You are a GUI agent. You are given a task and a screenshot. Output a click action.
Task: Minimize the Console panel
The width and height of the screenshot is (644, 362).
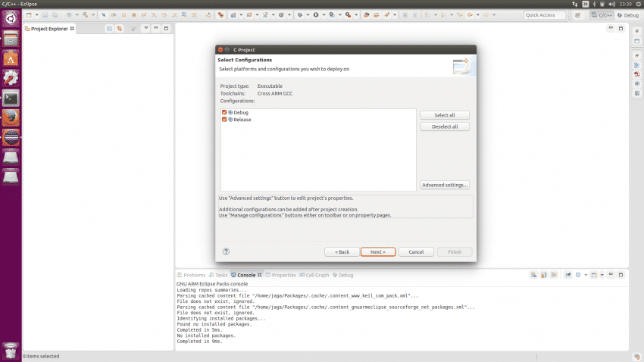tap(611, 275)
